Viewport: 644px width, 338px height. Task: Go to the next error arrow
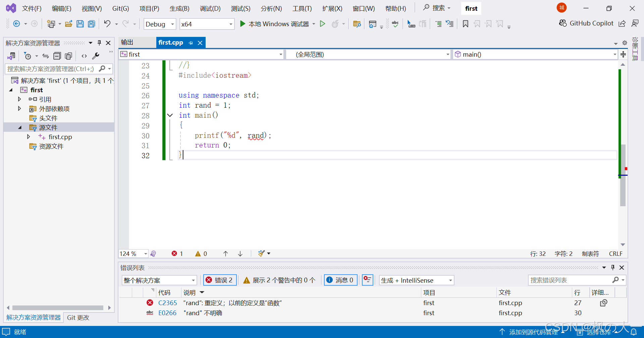(240, 254)
